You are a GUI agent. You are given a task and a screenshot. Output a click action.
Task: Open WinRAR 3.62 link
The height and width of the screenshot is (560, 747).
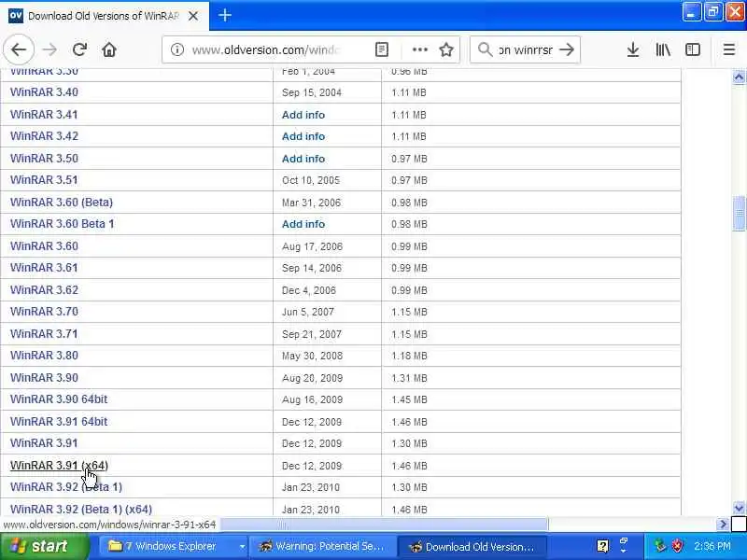click(x=44, y=290)
